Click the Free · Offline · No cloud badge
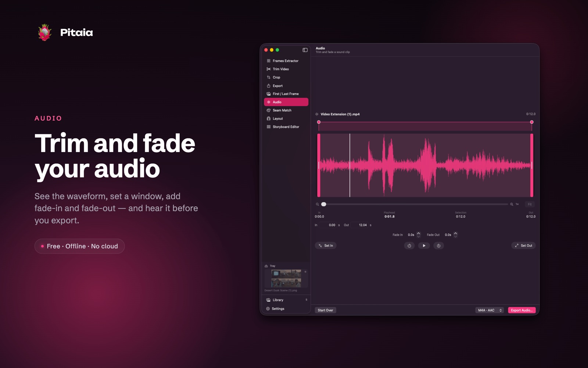This screenshot has height=368, width=588. click(x=79, y=246)
